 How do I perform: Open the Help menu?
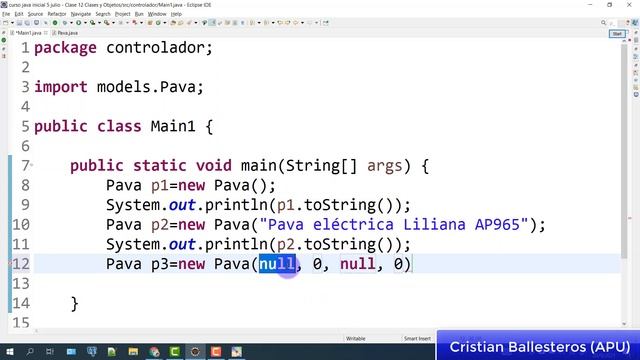[176, 14]
